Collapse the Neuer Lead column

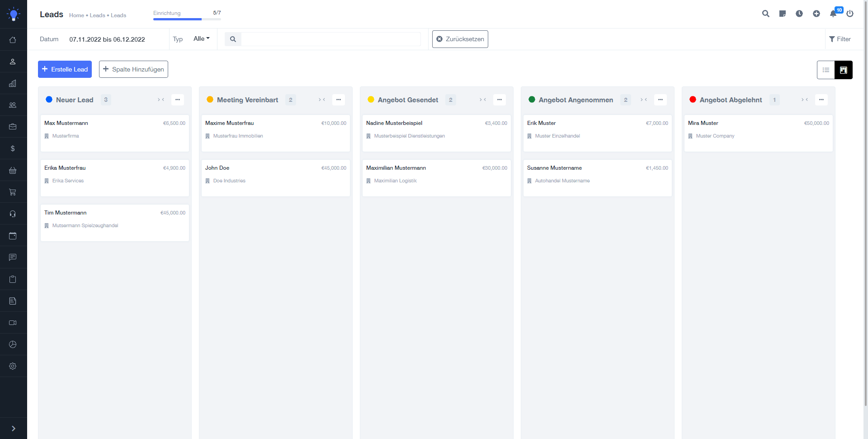coord(161,100)
